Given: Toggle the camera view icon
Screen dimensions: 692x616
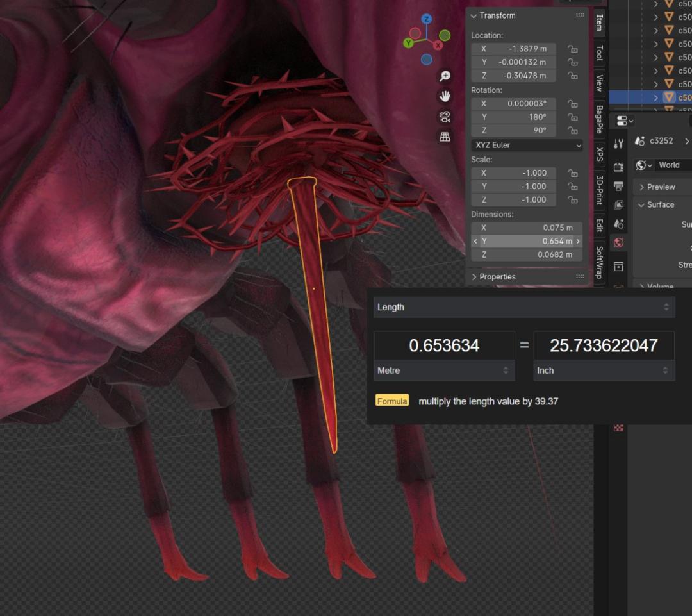Looking at the screenshot, I should pyautogui.click(x=445, y=117).
